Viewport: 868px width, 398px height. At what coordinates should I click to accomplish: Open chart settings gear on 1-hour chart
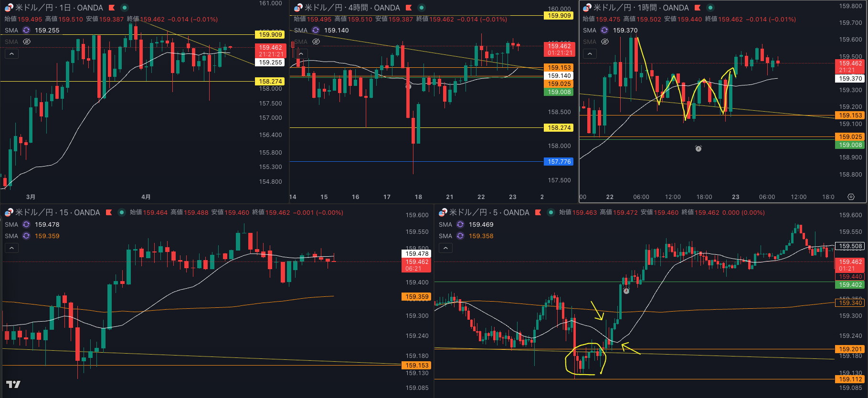click(x=851, y=197)
